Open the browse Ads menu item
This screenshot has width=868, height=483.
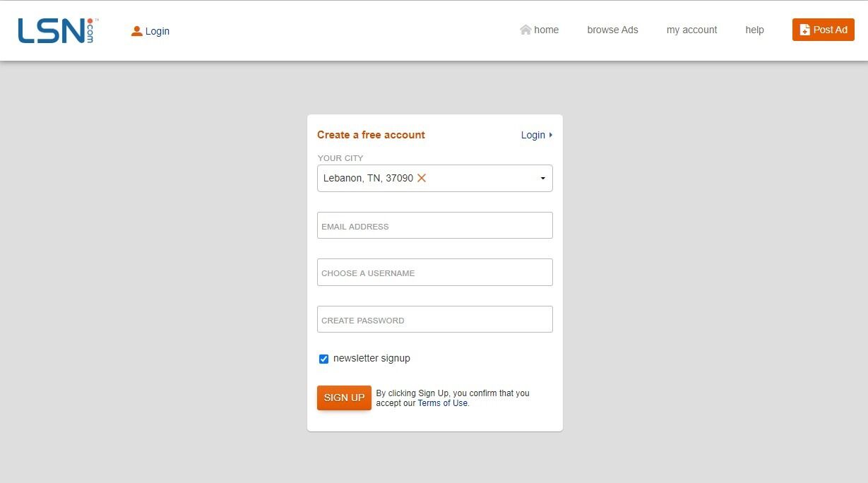(x=612, y=30)
